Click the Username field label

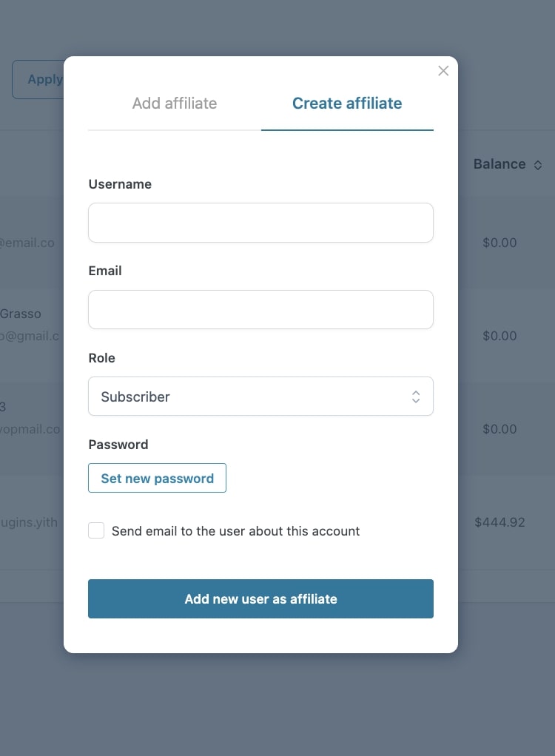tap(120, 184)
